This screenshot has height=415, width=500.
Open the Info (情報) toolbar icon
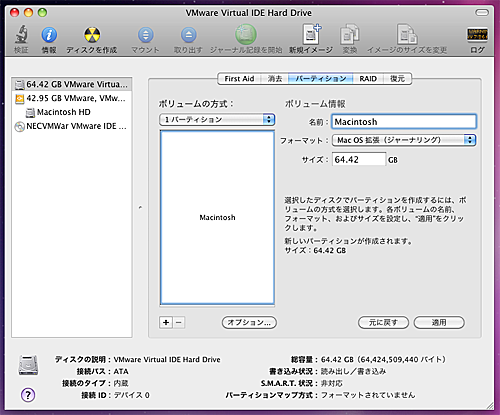point(49,35)
